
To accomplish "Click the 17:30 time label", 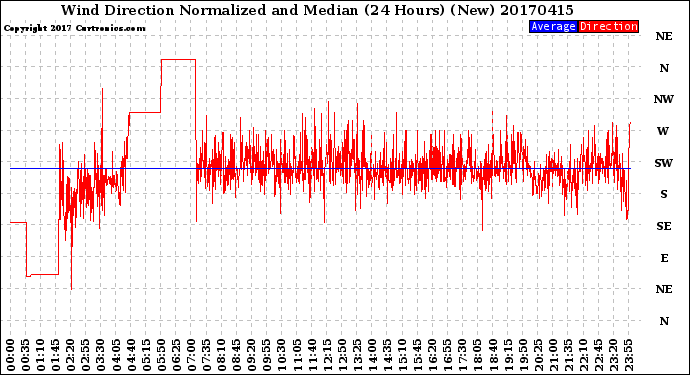I will coord(463,355).
